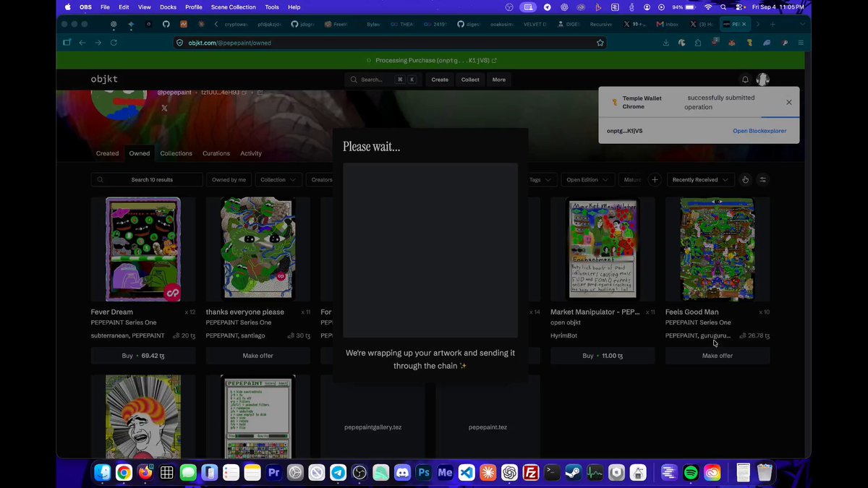Open the X profile link icon
Image resolution: width=868 pixels, height=488 pixels.
tap(164, 108)
